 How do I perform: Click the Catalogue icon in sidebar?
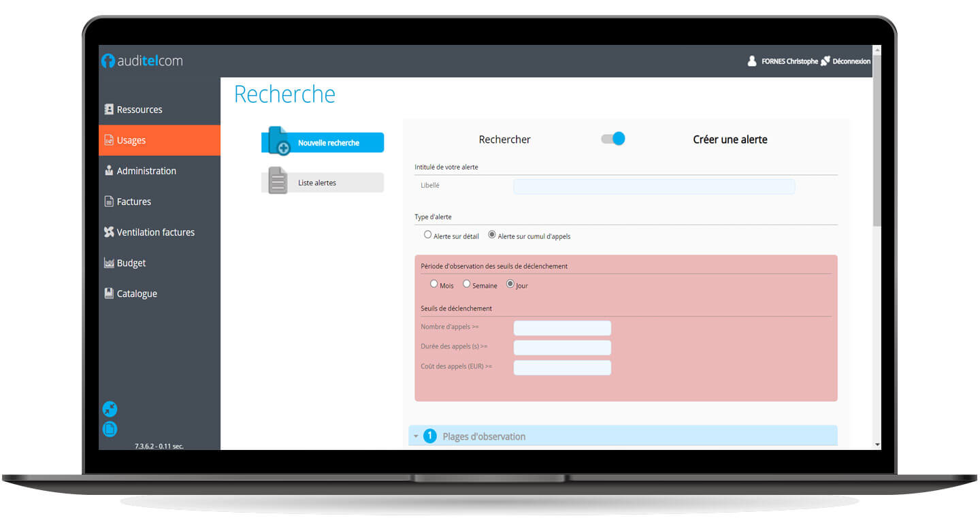pyautogui.click(x=109, y=293)
